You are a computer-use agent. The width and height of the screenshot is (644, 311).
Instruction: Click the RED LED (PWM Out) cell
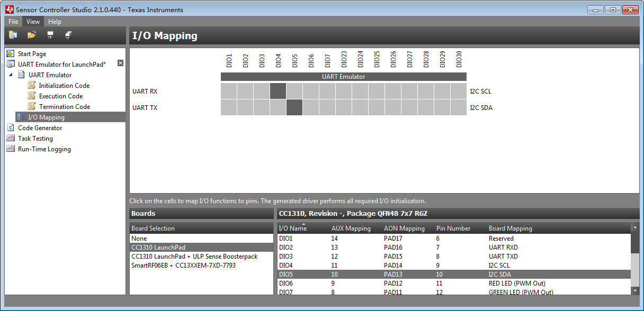[x=517, y=283]
